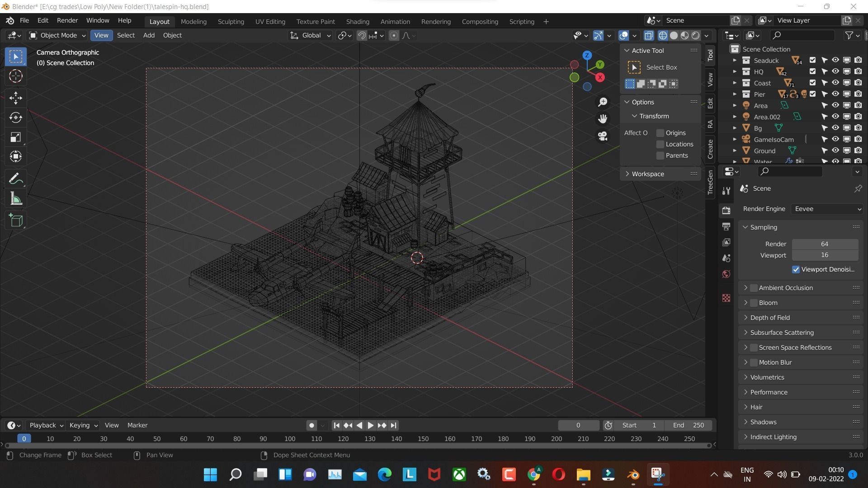Switch to the Modeling workspace tab
The image size is (868, 488).
(x=193, y=21)
